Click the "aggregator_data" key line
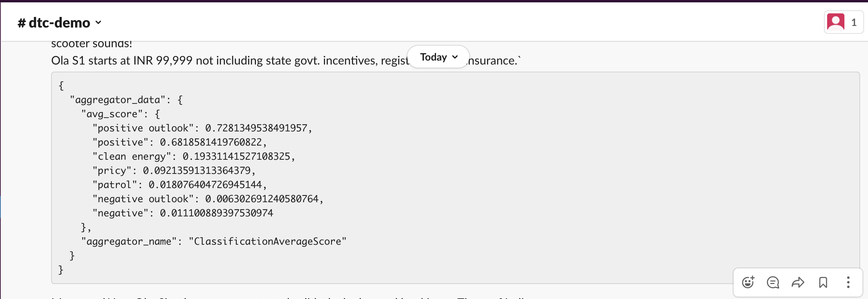Viewport: 868px width, 299px height. 126,100
